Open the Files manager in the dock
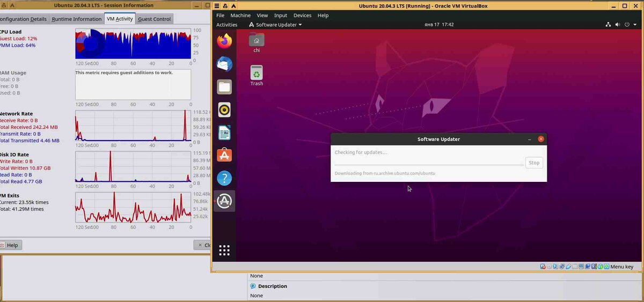This screenshot has height=302, width=644. pos(224,87)
